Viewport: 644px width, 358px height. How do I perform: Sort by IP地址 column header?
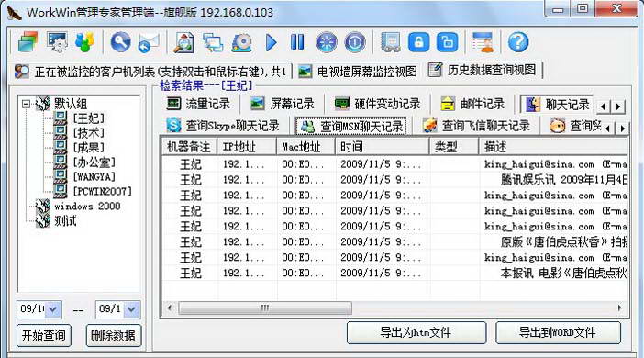(246, 147)
